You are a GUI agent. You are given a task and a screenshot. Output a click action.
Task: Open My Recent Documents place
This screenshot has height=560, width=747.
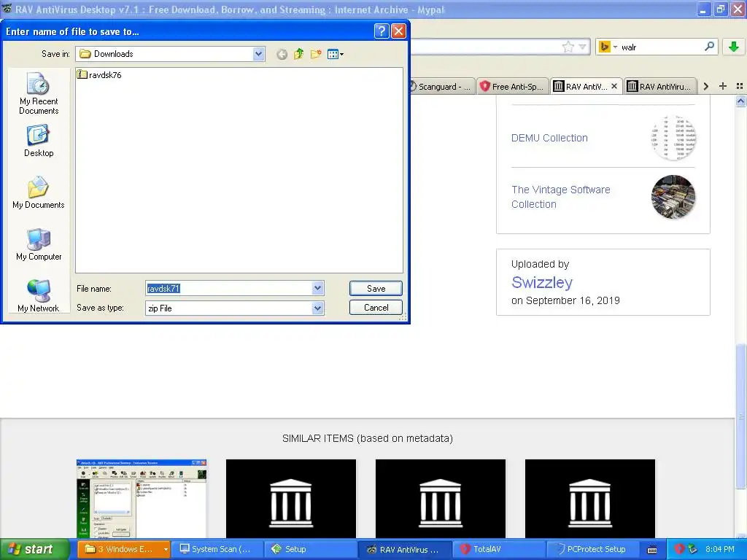(39, 93)
